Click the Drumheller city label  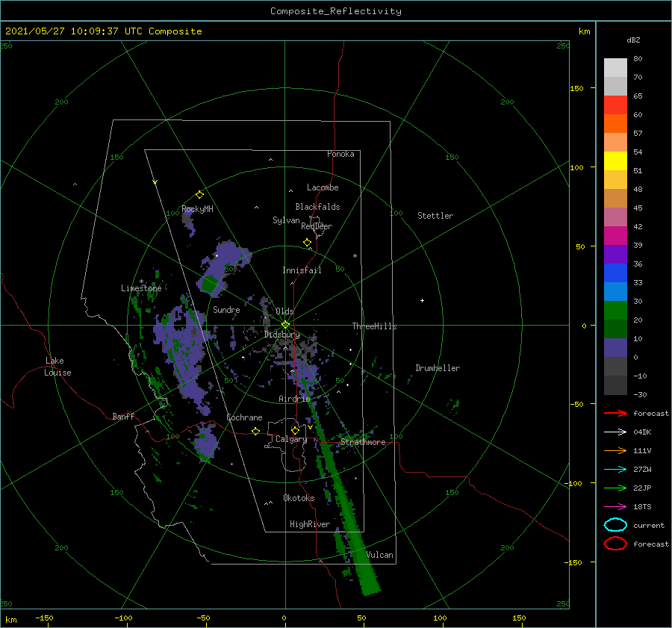[x=438, y=368]
